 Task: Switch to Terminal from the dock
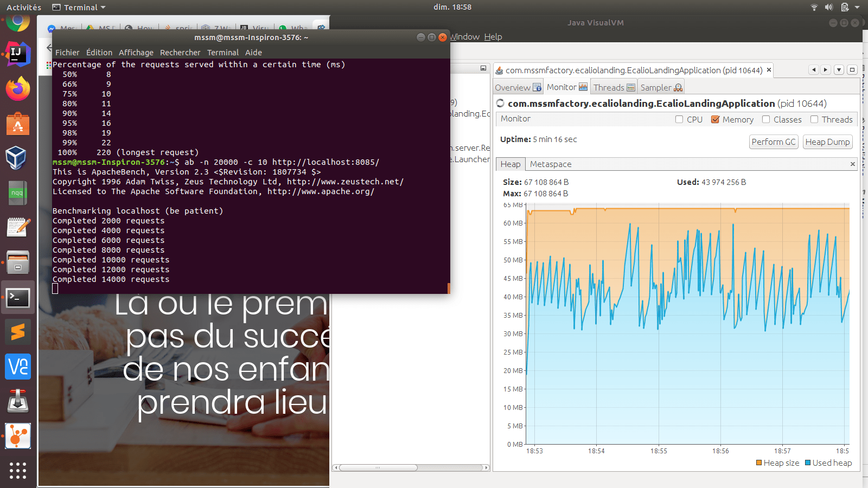[18, 297]
